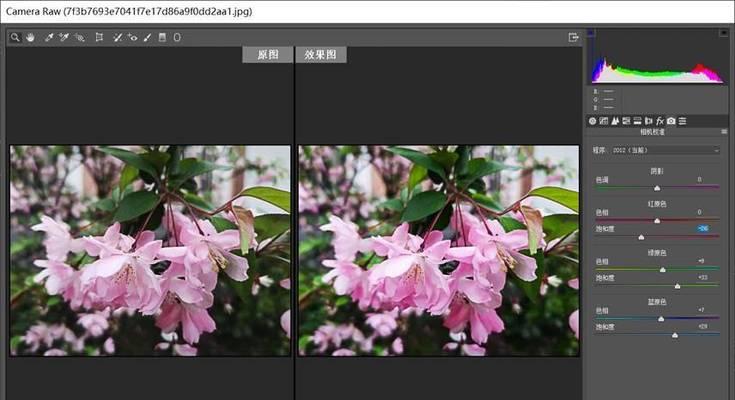Screen dimensions: 735x400
Task: Select the Red Eye Removal tool
Action: (x=132, y=37)
